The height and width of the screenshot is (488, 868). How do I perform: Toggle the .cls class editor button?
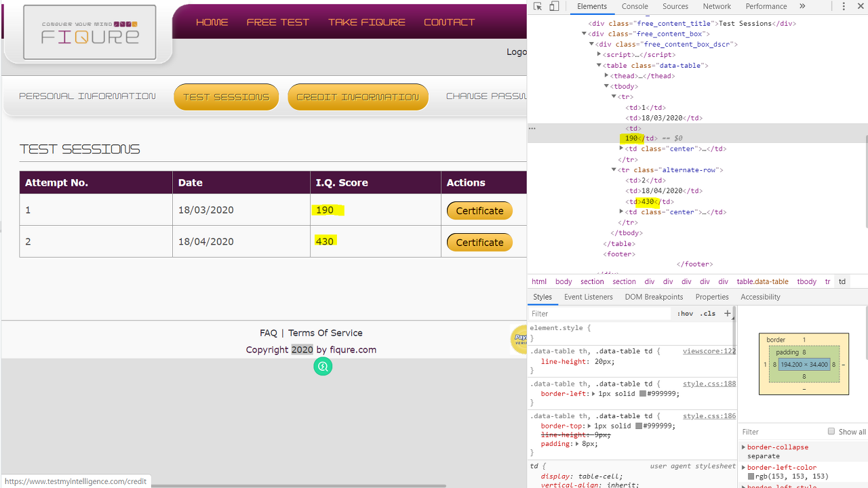707,314
